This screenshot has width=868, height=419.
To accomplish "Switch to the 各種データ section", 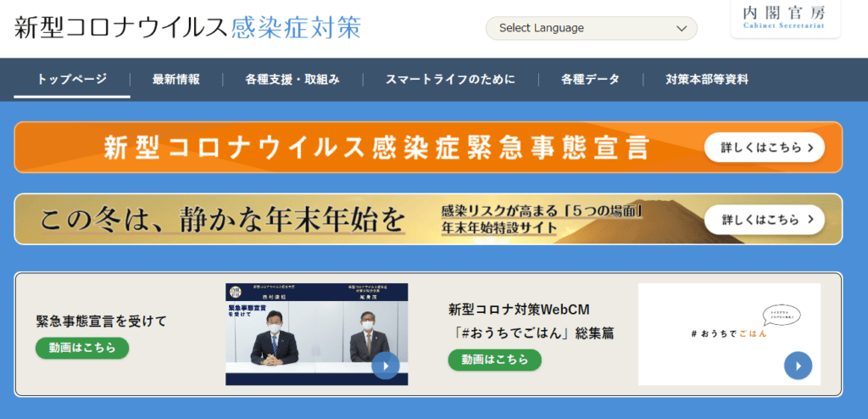I will [x=590, y=80].
